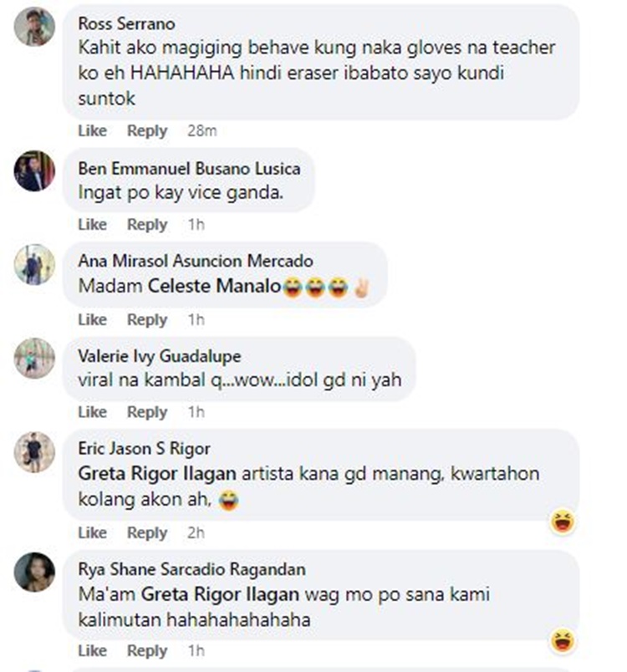
Task: Click Ana Mirasol Asuncion Mercado's profile photo
Action: [34, 264]
